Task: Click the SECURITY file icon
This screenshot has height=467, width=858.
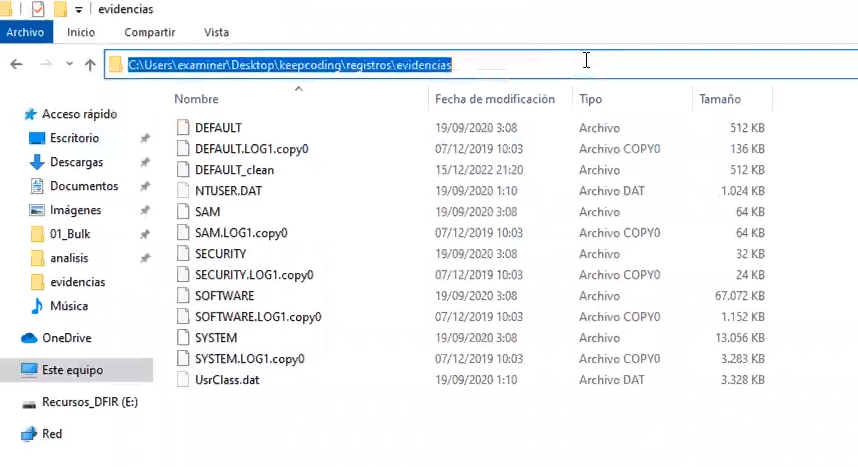Action: click(183, 254)
